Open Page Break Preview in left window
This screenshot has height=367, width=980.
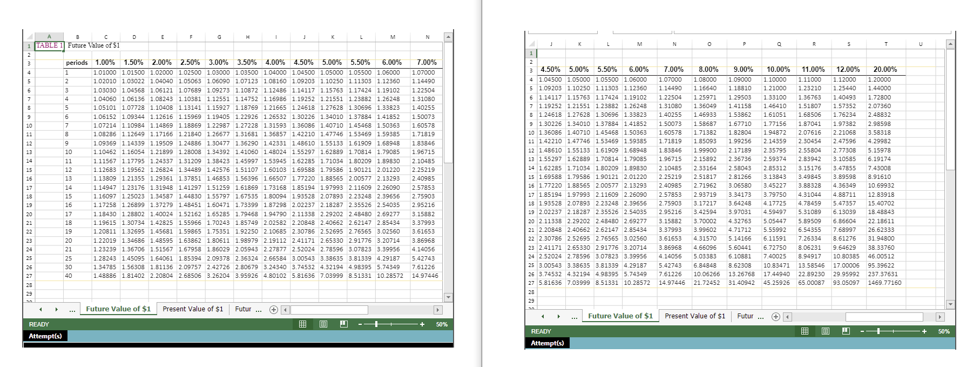pos(344,324)
